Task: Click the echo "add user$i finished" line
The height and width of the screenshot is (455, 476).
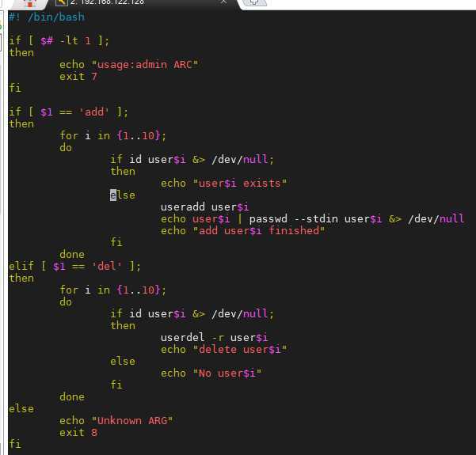Action: click(x=243, y=230)
